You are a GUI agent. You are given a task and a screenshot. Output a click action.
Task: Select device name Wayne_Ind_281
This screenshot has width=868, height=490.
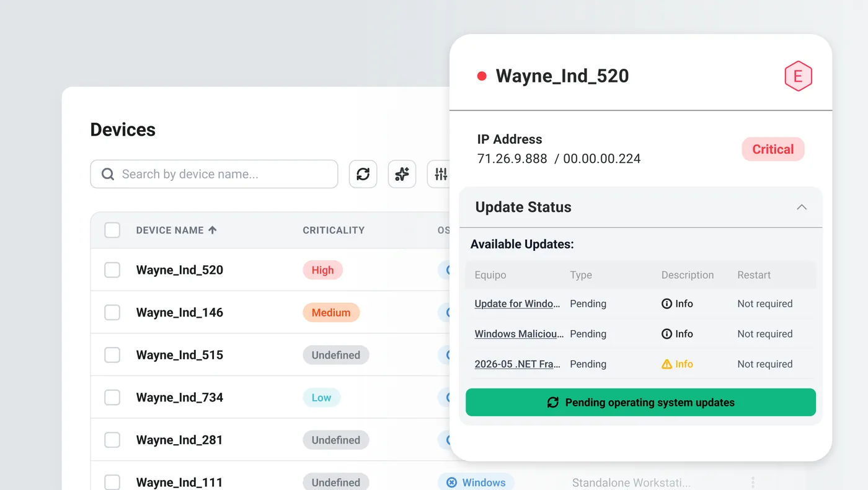coord(180,440)
